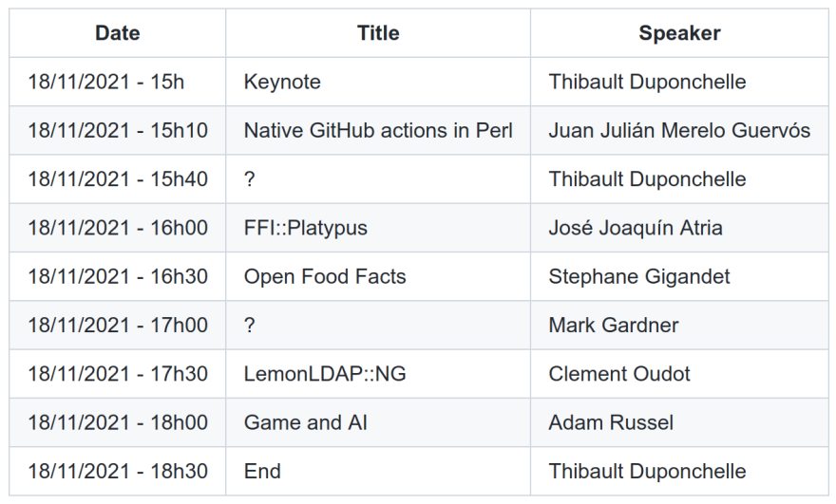836x504 pixels.
Task: Select the End title cell
Action: [x=378, y=471]
